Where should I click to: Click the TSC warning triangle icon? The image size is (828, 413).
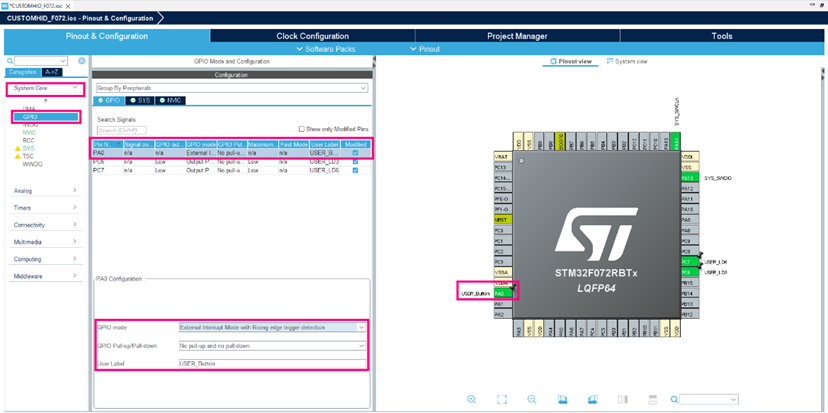(x=17, y=156)
